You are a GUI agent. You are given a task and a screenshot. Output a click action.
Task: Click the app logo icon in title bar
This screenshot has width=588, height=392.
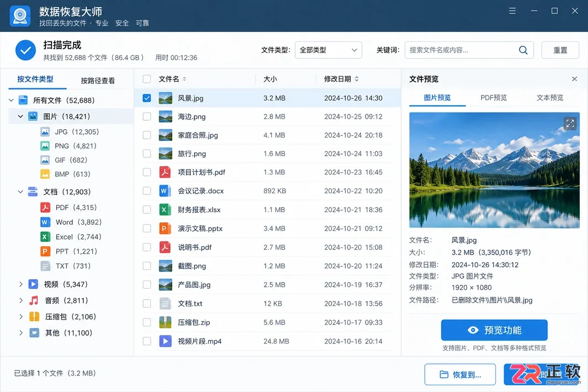coord(20,16)
